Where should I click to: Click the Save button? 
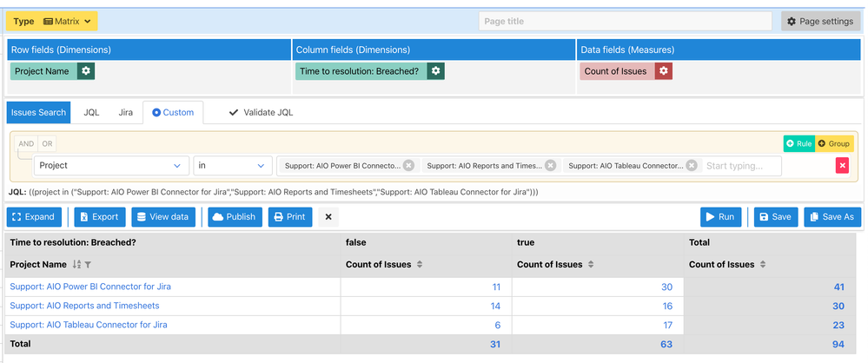(x=776, y=217)
